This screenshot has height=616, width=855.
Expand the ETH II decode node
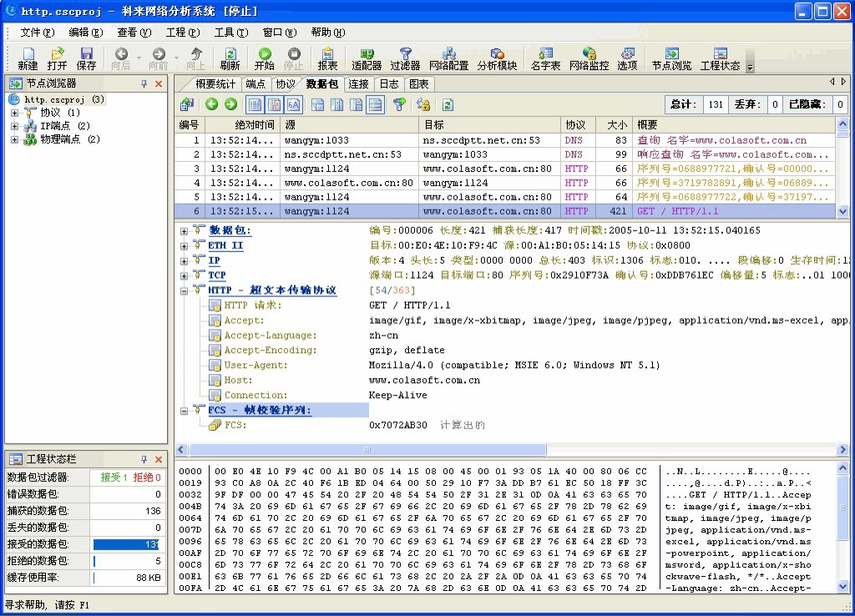click(x=185, y=246)
